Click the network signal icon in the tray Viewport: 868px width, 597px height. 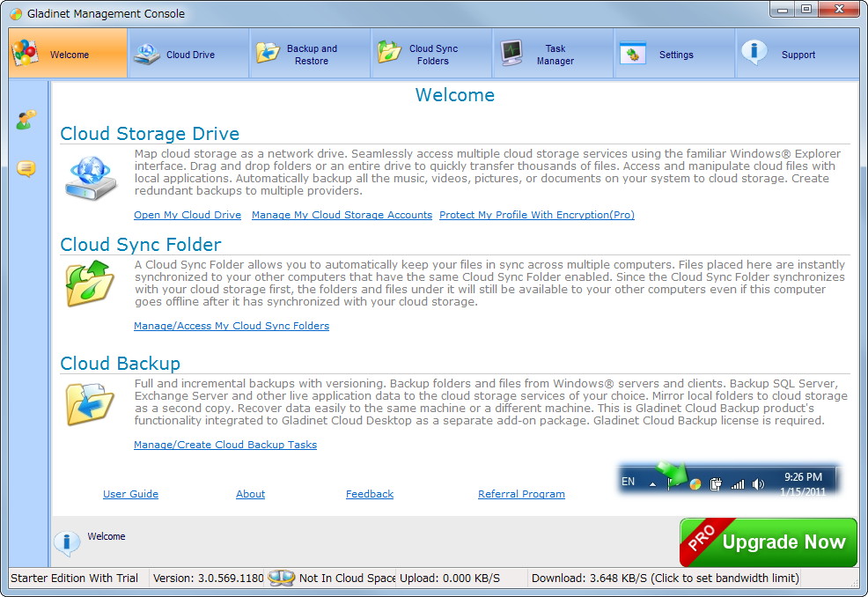(x=737, y=483)
